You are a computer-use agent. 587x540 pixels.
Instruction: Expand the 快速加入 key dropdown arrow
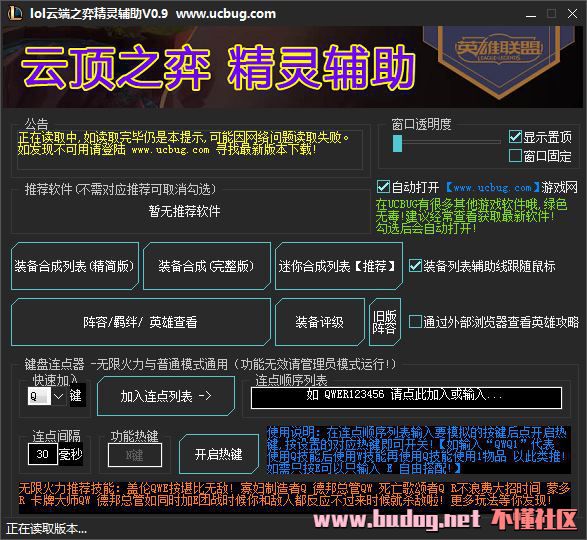(x=59, y=396)
